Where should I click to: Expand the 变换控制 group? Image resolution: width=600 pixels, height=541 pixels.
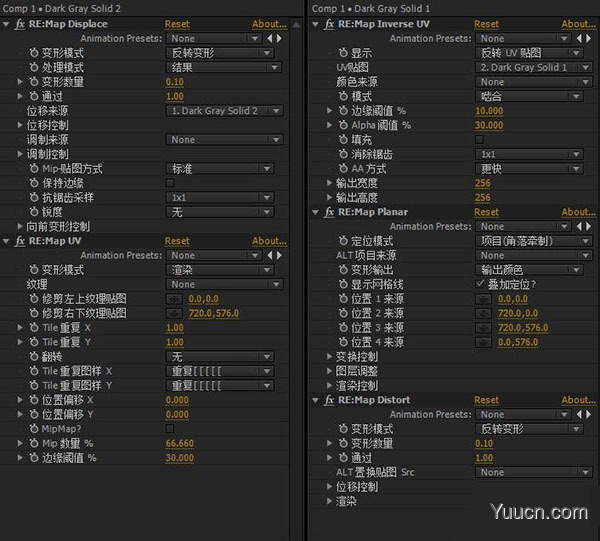(x=329, y=356)
